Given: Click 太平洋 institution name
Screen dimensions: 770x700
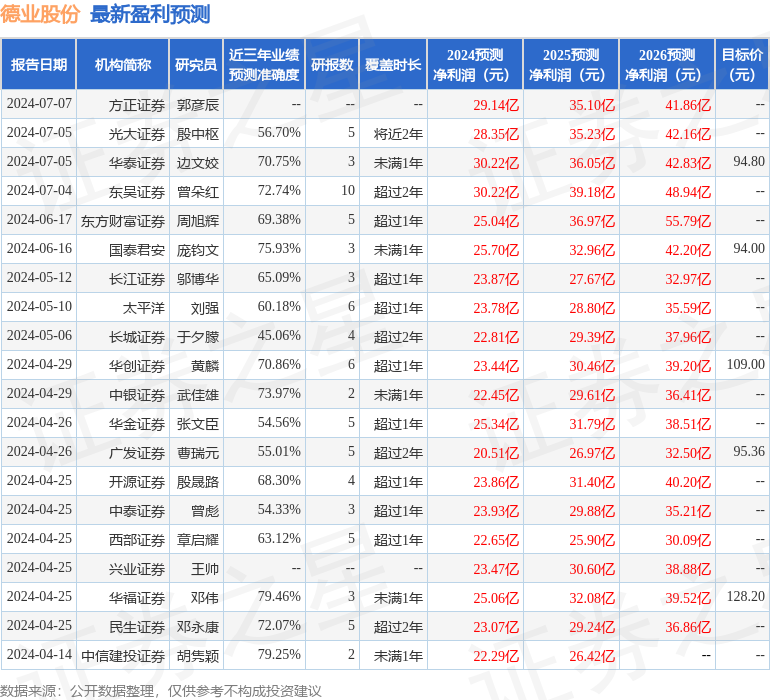Looking at the screenshot, I should click(x=143, y=308).
